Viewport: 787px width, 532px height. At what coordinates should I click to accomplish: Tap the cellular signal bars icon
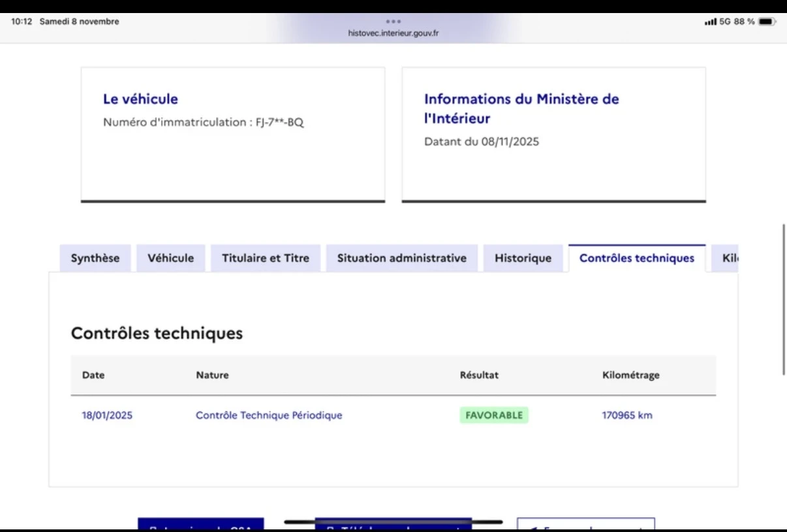point(709,20)
